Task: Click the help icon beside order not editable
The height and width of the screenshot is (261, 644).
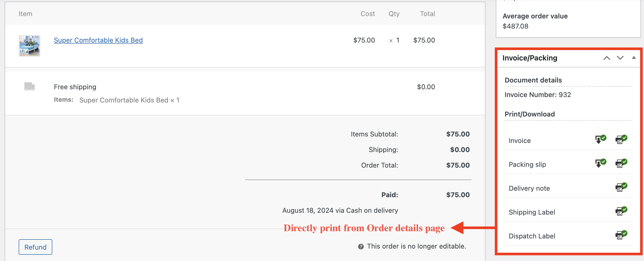Action: tap(361, 246)
